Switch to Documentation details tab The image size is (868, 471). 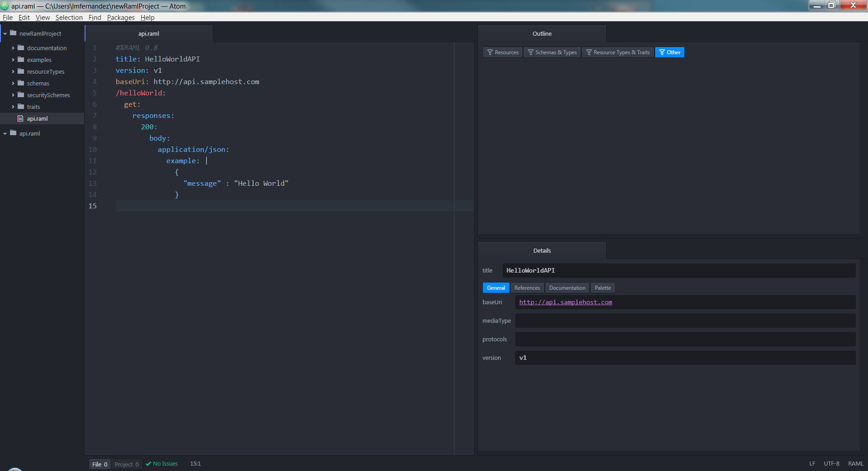567,288
